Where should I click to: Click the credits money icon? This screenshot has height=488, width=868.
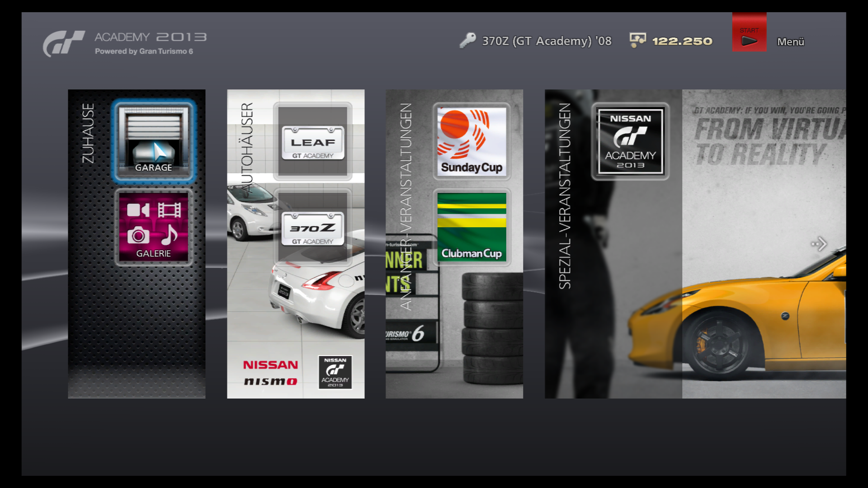pos(638,40)
